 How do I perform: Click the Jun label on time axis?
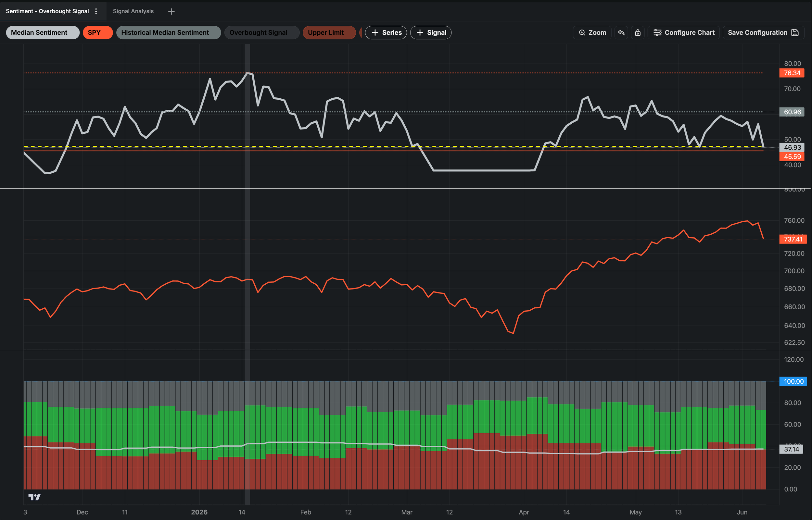click(x=742, y=512)
